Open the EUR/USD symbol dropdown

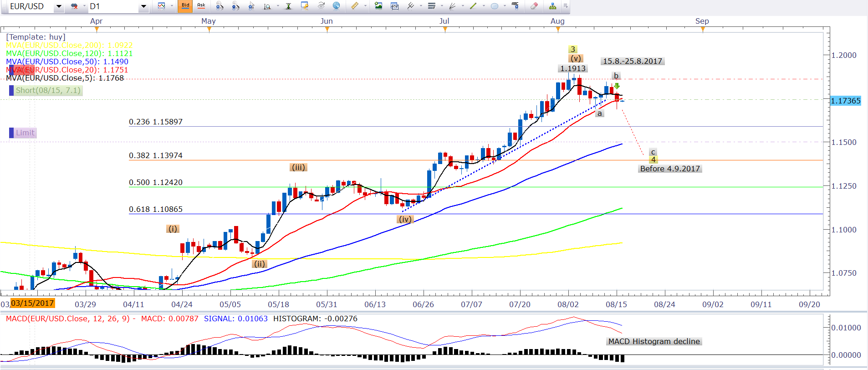[59, 6]
